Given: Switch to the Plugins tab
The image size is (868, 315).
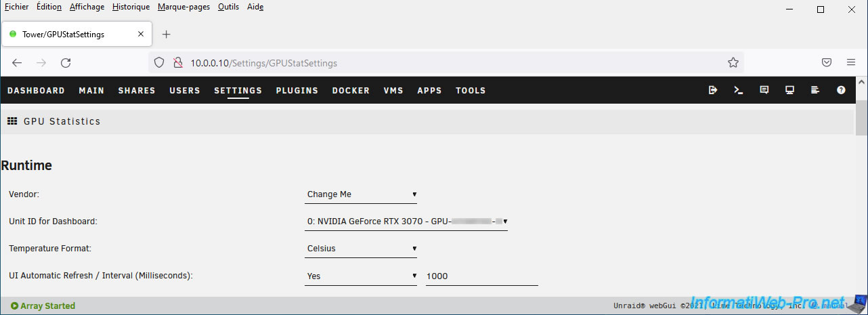Looking at the screenshot, I should [x=297, y=91].
